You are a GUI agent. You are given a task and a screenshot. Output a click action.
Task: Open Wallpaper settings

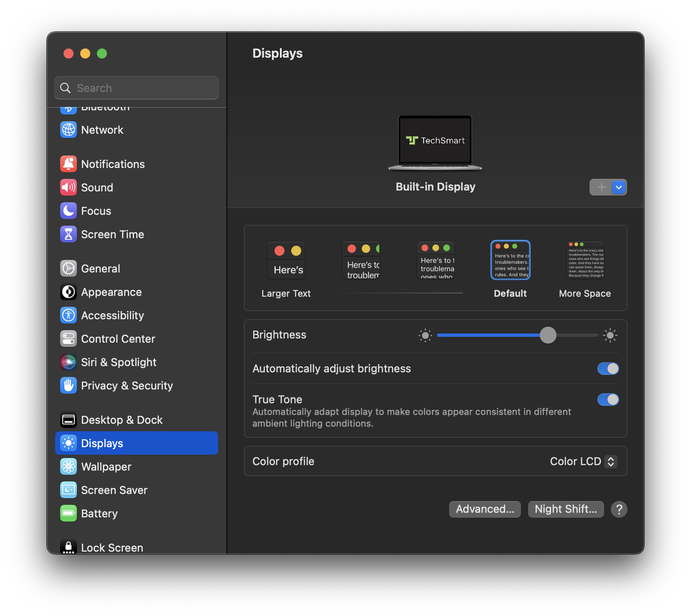point(106,466)
